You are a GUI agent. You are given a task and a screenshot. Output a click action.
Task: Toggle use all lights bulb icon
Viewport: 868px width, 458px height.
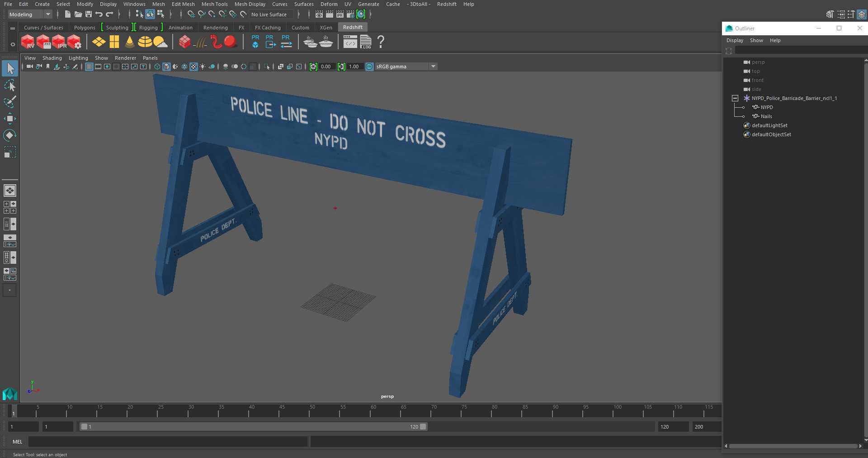point(203,67)
